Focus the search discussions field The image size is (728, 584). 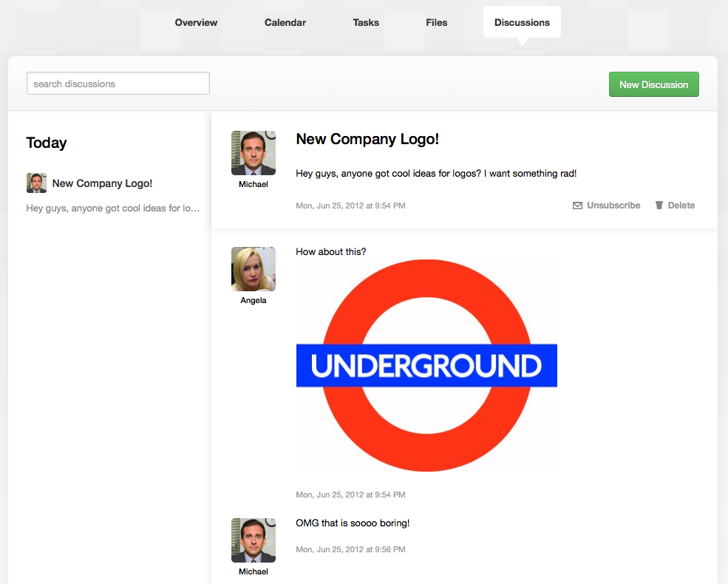coord(118,84)
